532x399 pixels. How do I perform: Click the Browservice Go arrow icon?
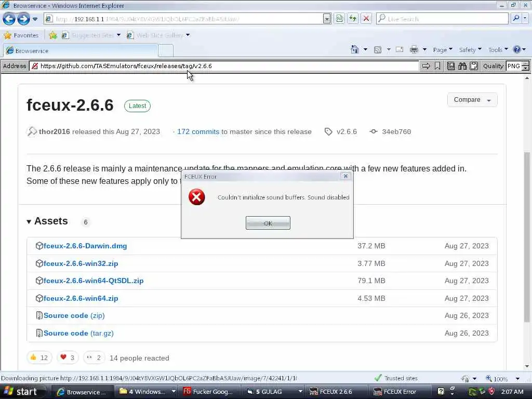tap(426, 66)
